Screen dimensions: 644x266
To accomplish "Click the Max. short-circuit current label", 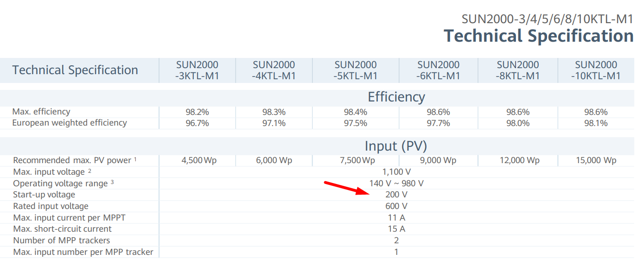I will [x=62, y=229].
